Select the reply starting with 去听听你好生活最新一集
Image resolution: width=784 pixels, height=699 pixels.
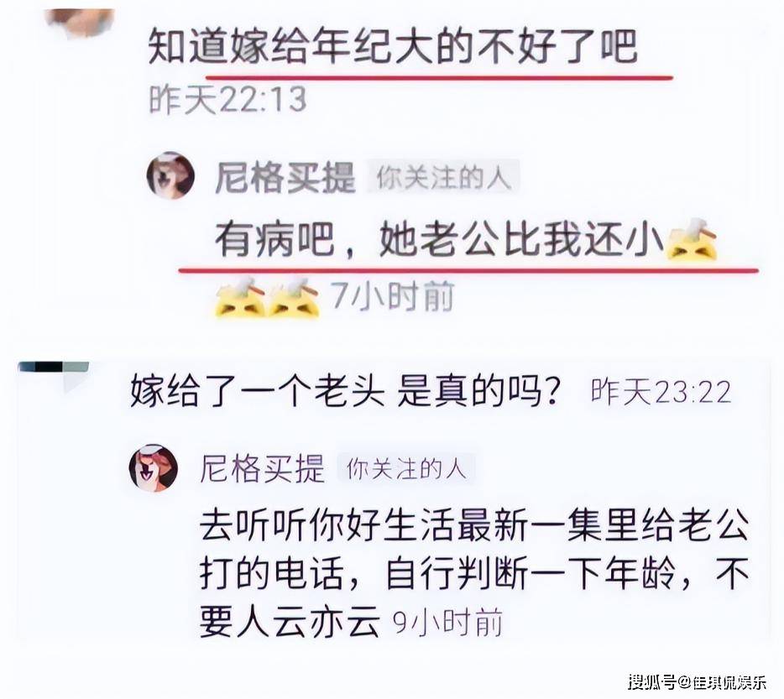coord(474,573)
